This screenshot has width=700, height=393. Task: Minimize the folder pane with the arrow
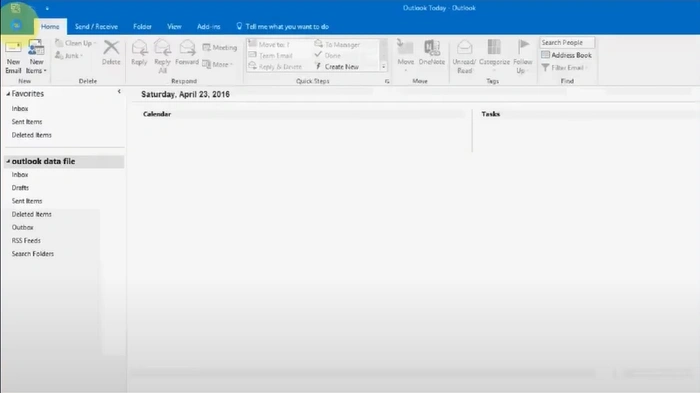click(119, 92)
